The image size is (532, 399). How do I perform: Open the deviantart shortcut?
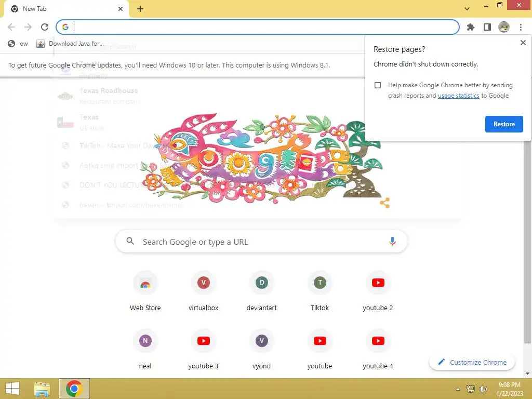pyautogui.click(x=262, y=292)
